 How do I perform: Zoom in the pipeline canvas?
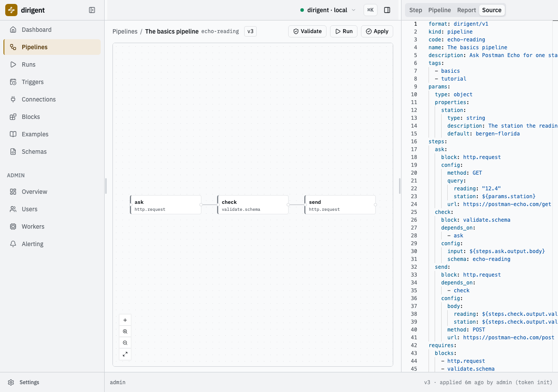click(125, 331)
